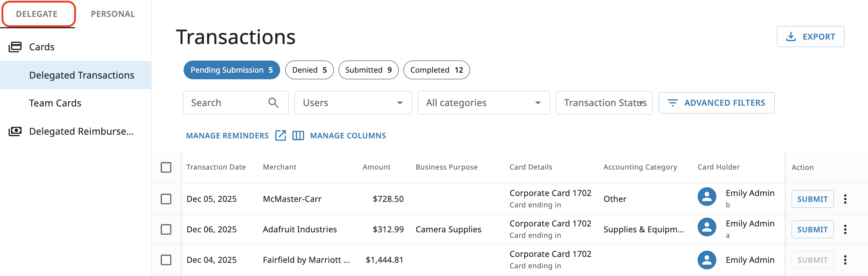This screenshot has width=868, height=276.
Task: Open the Transaction Status dropdown
Action: point(604,103)
